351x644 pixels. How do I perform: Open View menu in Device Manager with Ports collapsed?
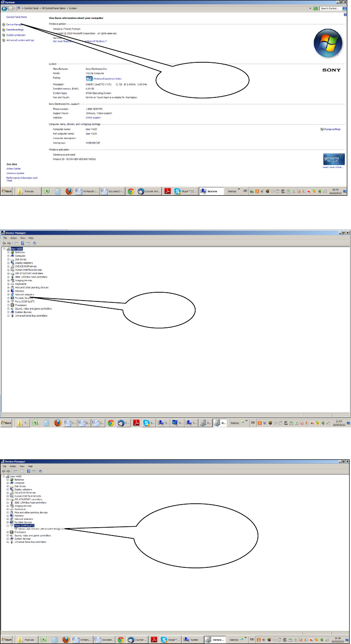[x=23, y=238]
